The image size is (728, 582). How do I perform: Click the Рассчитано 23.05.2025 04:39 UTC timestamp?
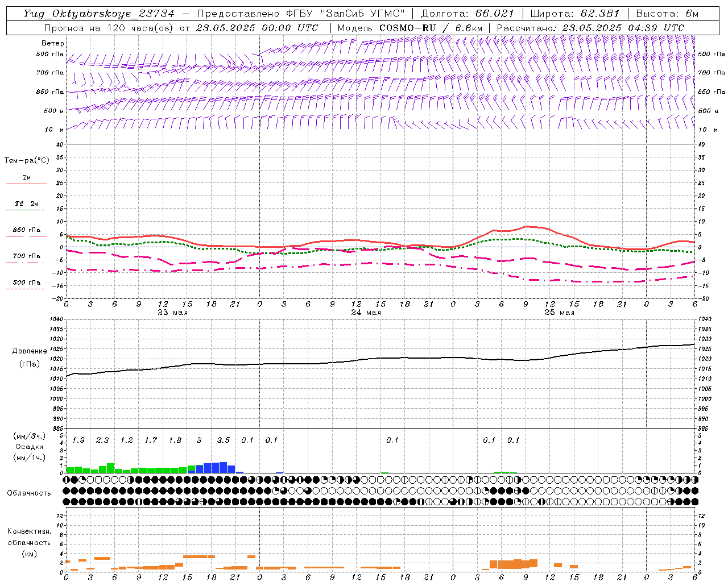(590, 28)
